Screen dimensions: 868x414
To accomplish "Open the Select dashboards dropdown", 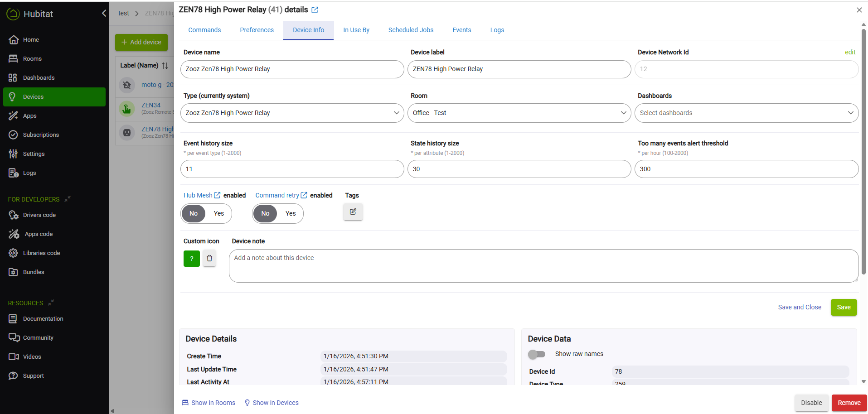I will pos(746,113).
